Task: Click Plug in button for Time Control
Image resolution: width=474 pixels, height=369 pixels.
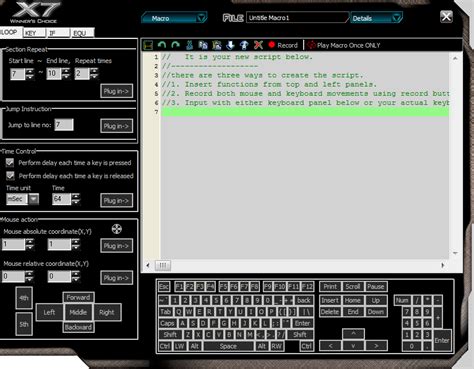Action: [116, 200]
